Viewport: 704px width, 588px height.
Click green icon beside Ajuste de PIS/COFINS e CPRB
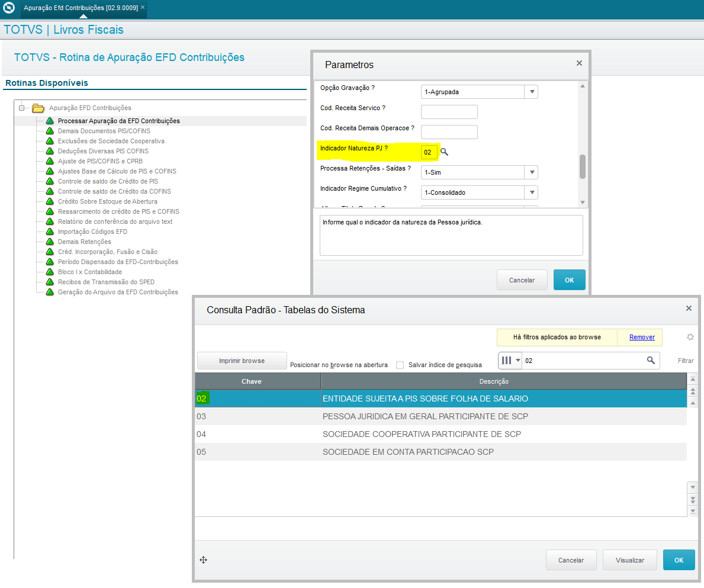50,161
